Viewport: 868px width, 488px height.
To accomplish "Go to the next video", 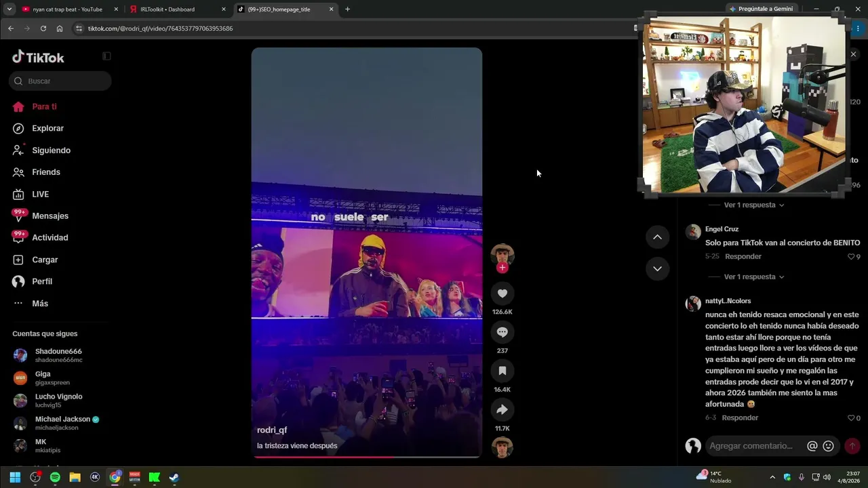I will tap(657, 268).
